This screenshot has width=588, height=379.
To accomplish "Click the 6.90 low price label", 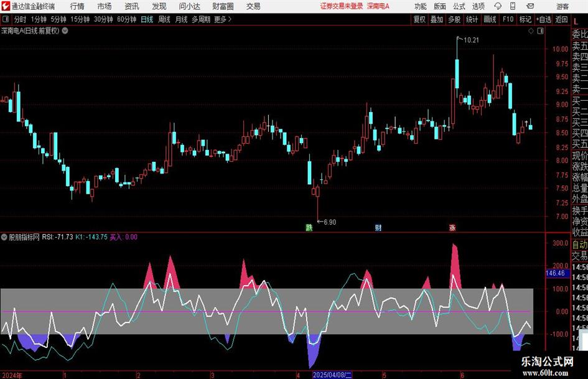I will click(330, 222).
